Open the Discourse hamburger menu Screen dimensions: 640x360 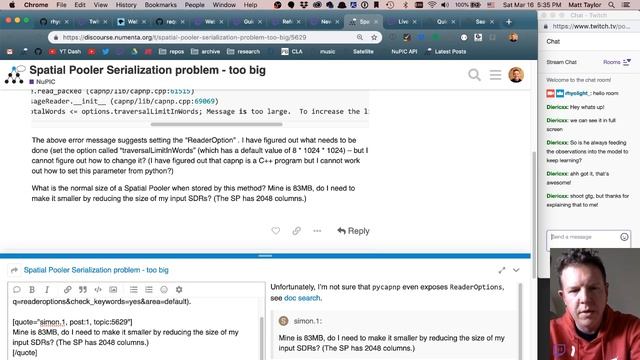(x=496, y=75)
